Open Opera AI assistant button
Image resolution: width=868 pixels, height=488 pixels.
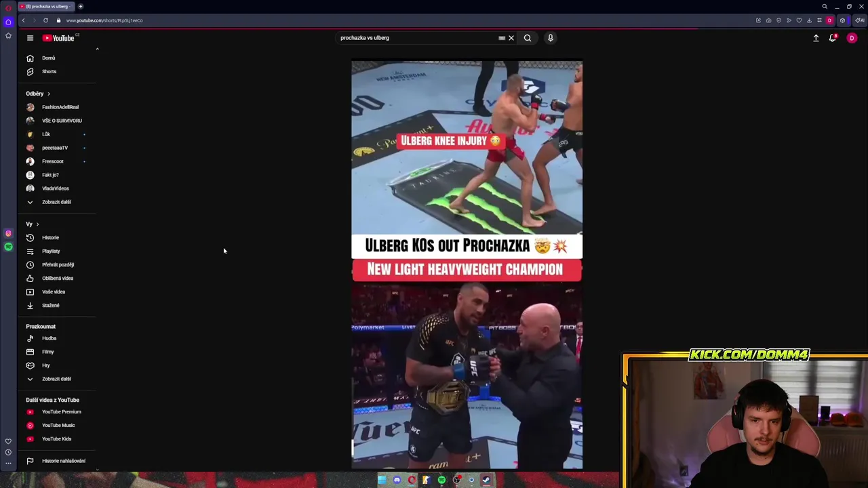point(859,20)
